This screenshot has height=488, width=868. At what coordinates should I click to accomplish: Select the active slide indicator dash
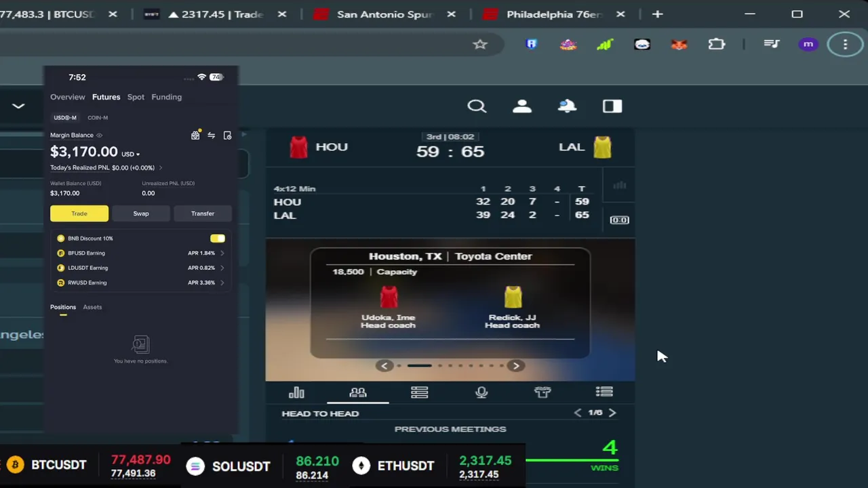pyautogui.click(x=419, y=366)
